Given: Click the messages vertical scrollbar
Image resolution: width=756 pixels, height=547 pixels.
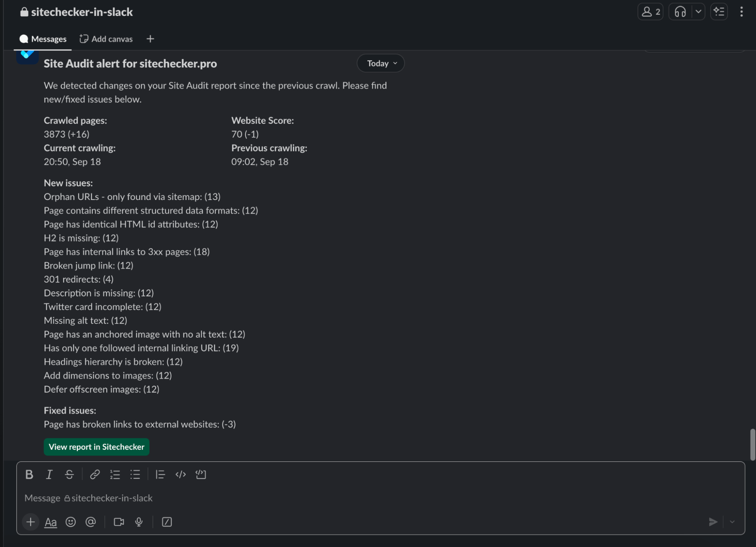Looking at the screenshot, I should [x=752, y=445].
